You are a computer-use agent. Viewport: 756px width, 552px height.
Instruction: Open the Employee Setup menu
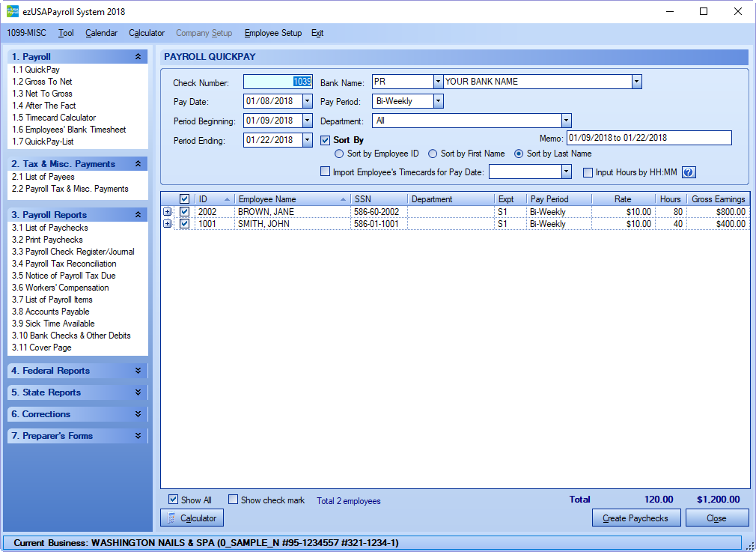tap(272, 33)
